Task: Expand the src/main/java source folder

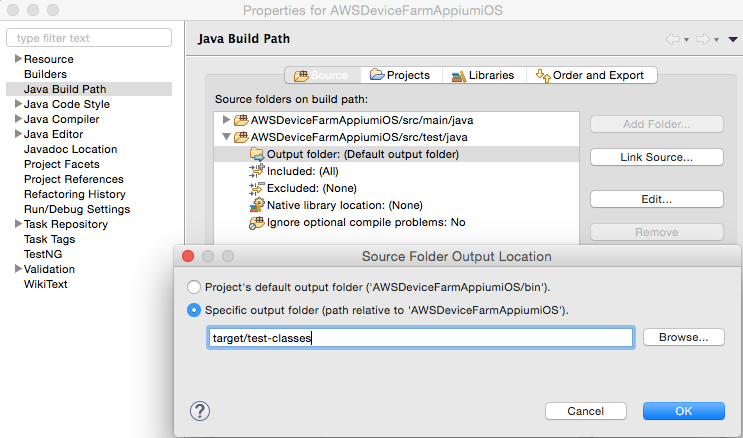Action: coord(227,119)
